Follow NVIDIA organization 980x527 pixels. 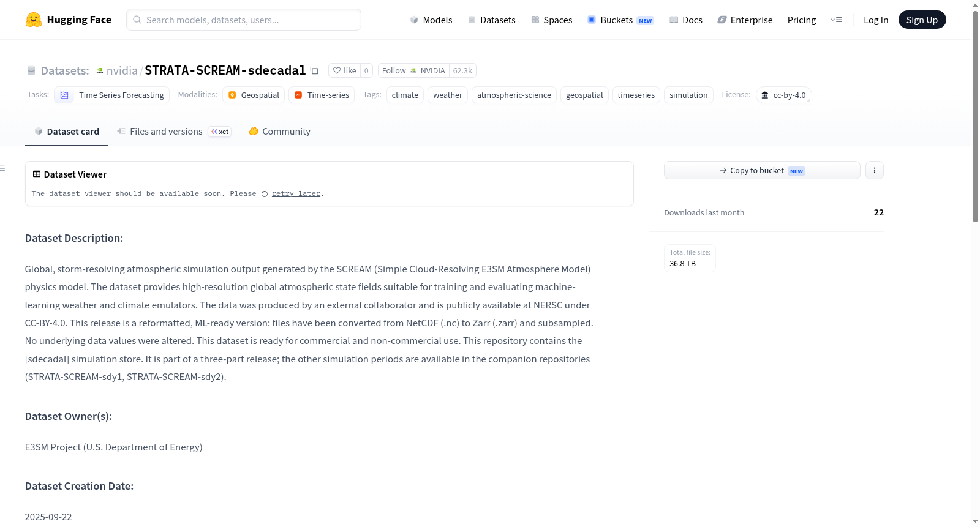[413, 70]
